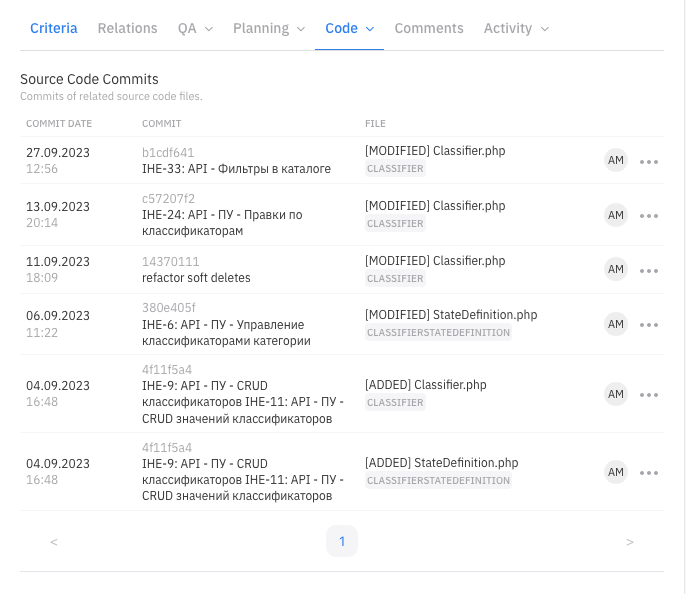Click the COMMIT DATE column header
The height and width of the screenshot is (594, 686).
59,124
